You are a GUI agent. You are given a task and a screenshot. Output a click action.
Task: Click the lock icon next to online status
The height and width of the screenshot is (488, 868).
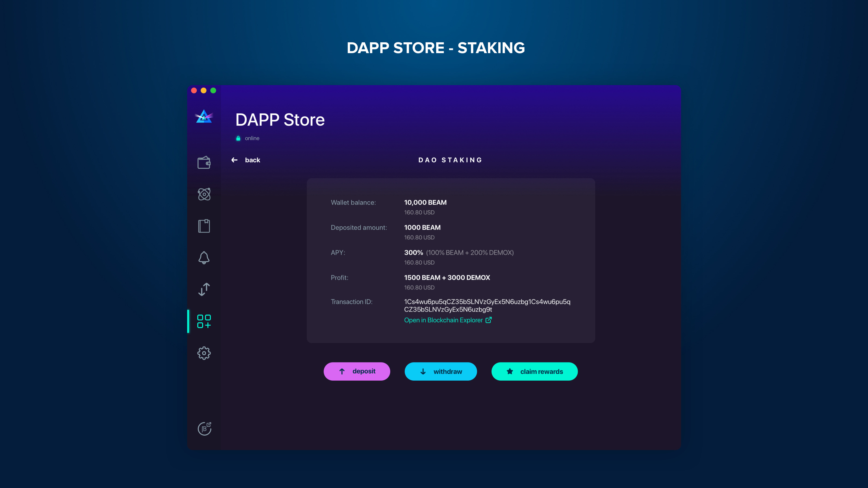tap(239, 138)
